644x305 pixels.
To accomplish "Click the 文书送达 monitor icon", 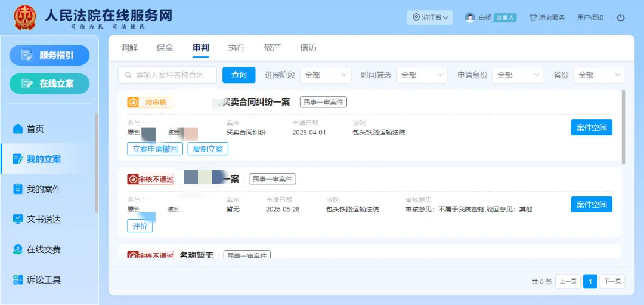I will (18, 220).
